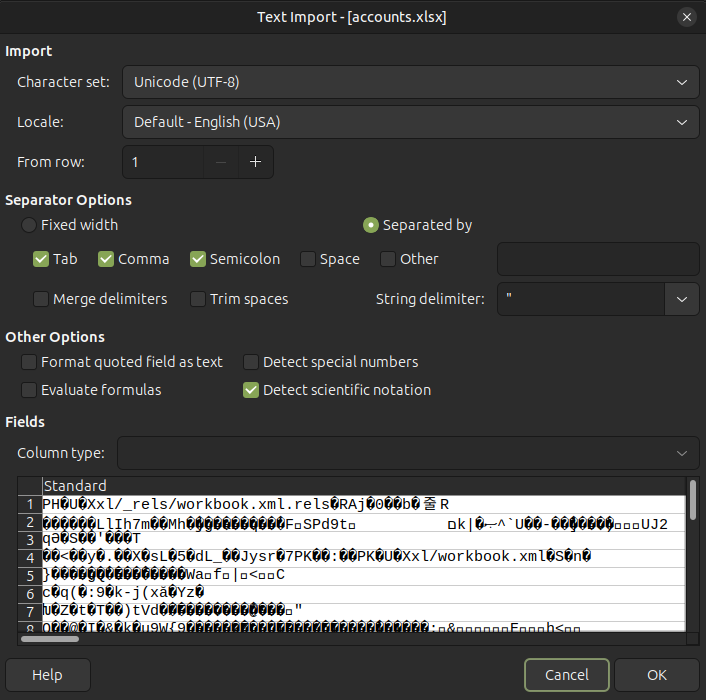Viewport: 706px width, 700px height.
Task: Close the Text Import dialog
Action: pos(686,17)
